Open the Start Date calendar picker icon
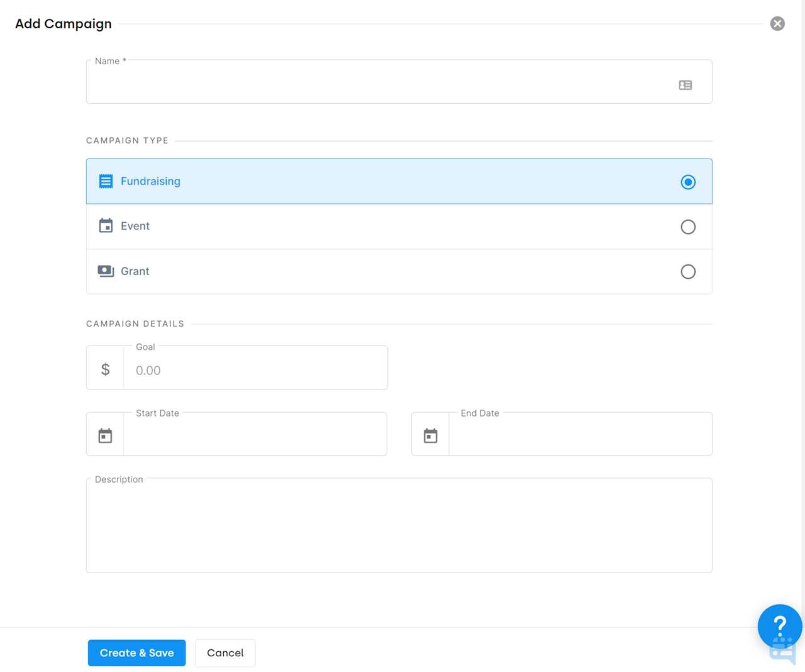Viewport: 805px width, 672px height. pyautogui.click(x=105, y=434)
